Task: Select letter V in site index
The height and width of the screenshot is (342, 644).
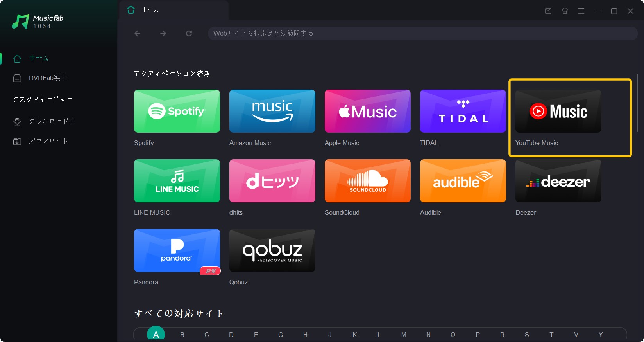Action: [x=576, y=335]
